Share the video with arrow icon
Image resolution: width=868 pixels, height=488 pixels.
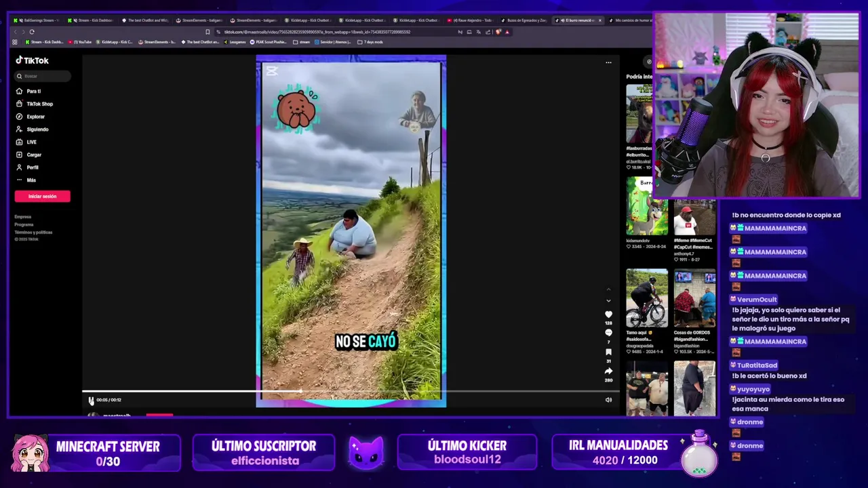point(608,371)
